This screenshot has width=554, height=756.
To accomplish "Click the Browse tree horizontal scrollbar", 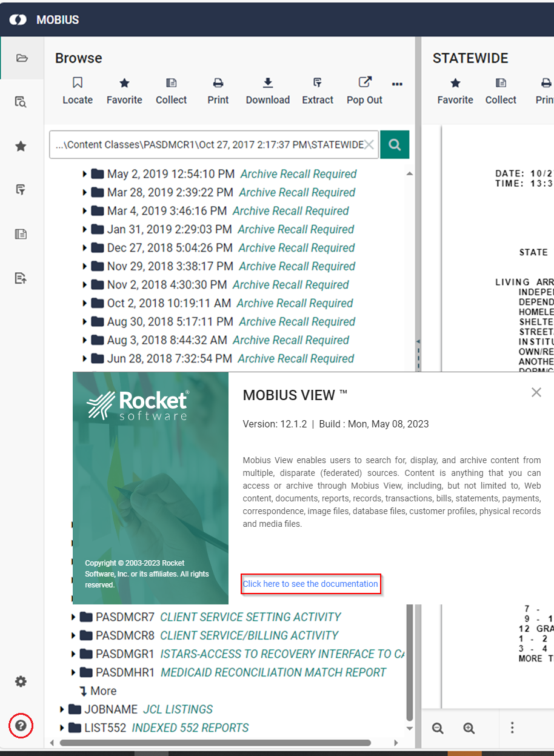I will [215, 743].
